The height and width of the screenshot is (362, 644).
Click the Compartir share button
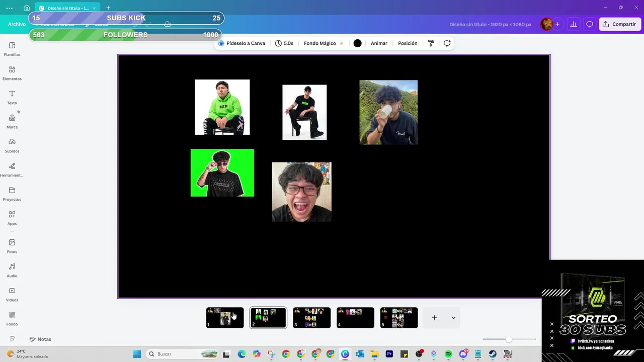[x=620, y=24]
